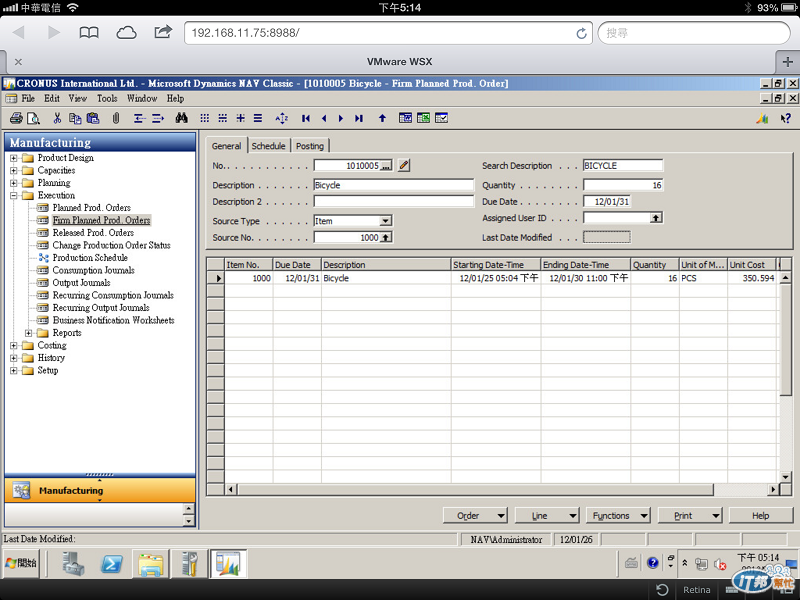Click the Cut scissors icon
Viewport: 800px width, 600px height.
tap(57, 118)
